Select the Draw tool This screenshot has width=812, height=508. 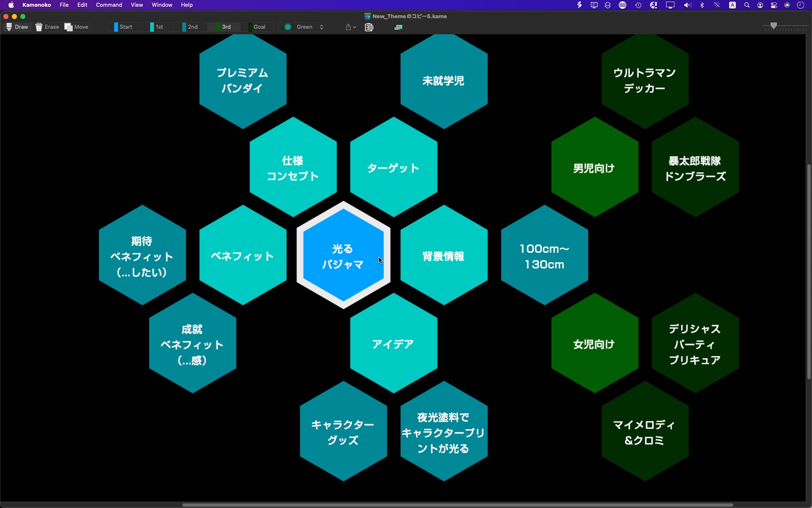pos(17,27)
